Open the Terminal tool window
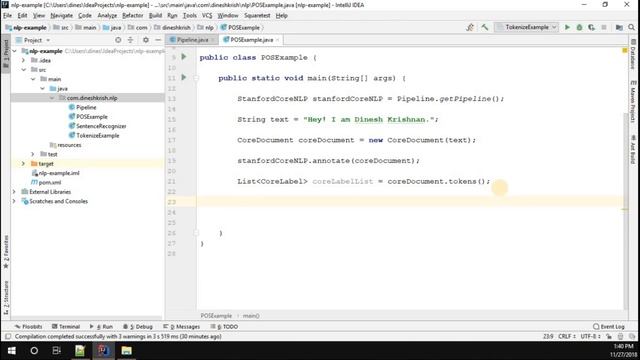640x360 pixels. click(x=66, y=327)
